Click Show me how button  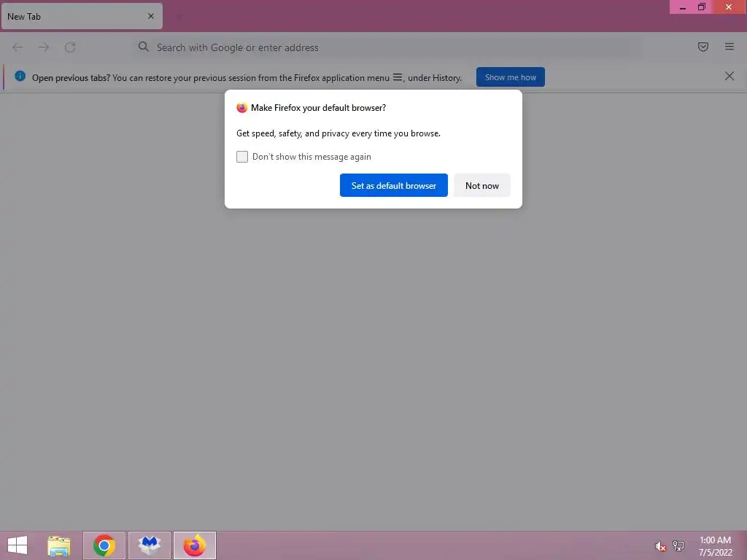(510, 77)
